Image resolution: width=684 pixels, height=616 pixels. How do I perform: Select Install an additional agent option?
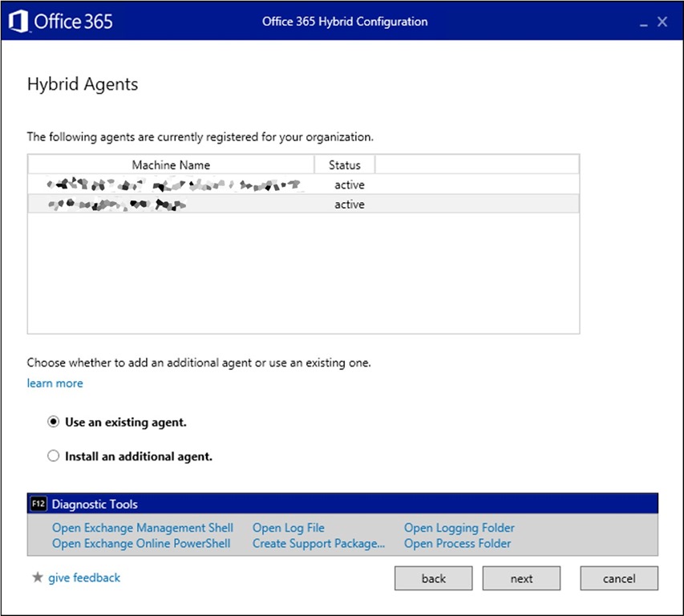coord(53,456)
